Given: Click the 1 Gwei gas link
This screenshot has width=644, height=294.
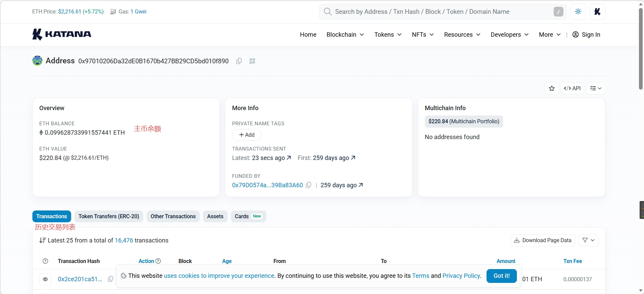Looking at the screenshot, I should point(139,12).
